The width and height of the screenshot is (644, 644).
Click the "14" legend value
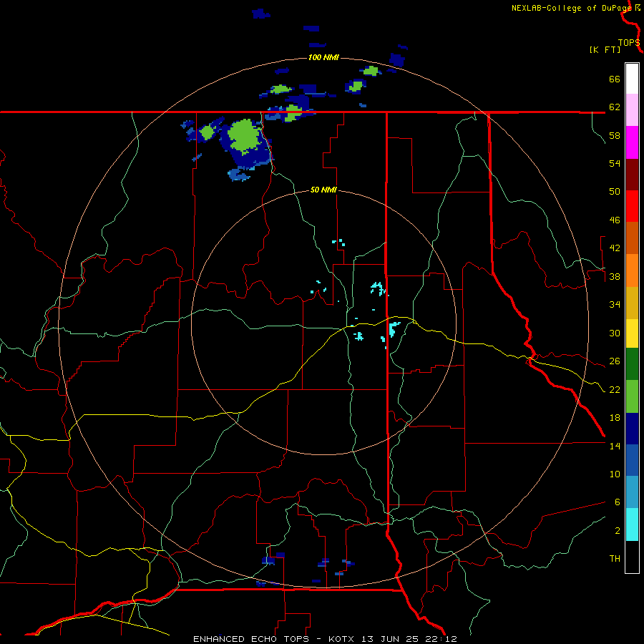pyautogui.click(x=615, y=446)
